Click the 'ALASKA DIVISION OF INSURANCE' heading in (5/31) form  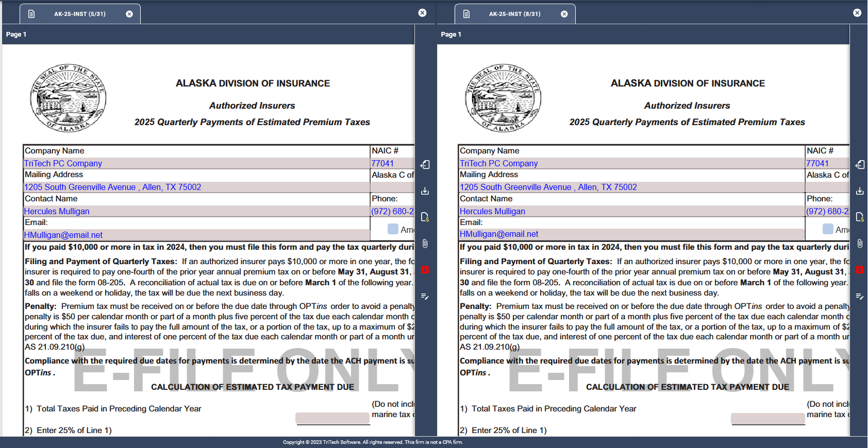tap(253, 83)
